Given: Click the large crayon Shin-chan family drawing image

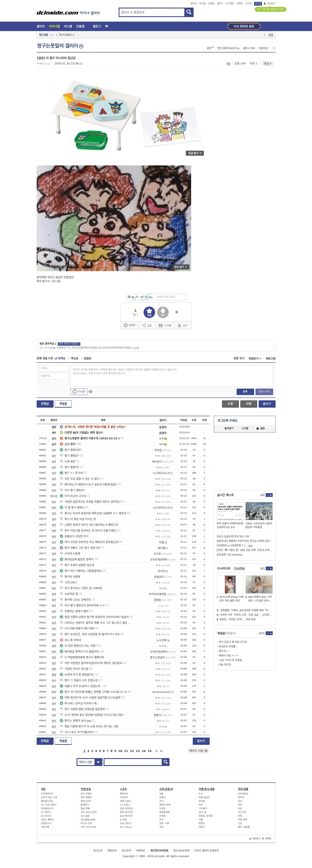Looking at the screenshot, I should click(x=114, y=218).
